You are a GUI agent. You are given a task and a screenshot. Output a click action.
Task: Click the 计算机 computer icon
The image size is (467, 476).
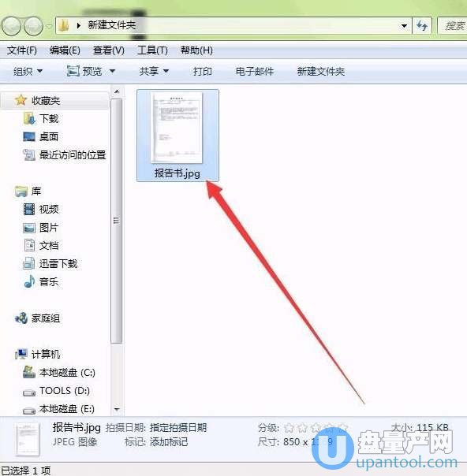point(21,354)
